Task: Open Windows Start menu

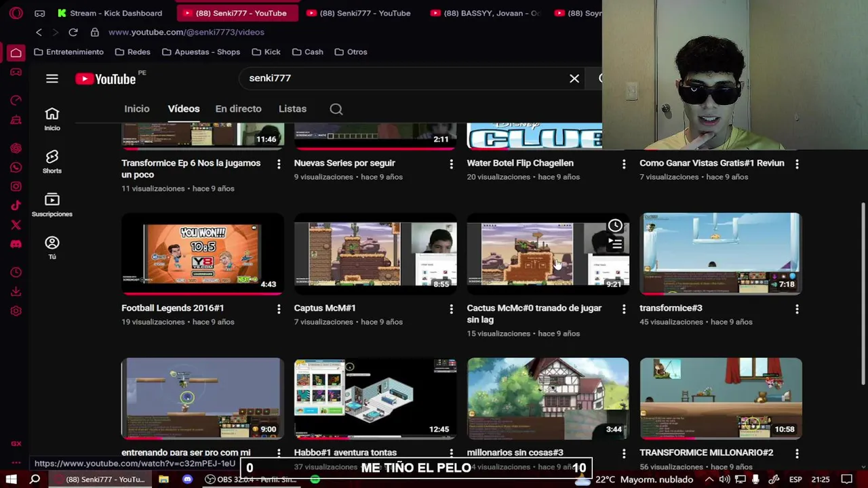Action: (12, 479)
